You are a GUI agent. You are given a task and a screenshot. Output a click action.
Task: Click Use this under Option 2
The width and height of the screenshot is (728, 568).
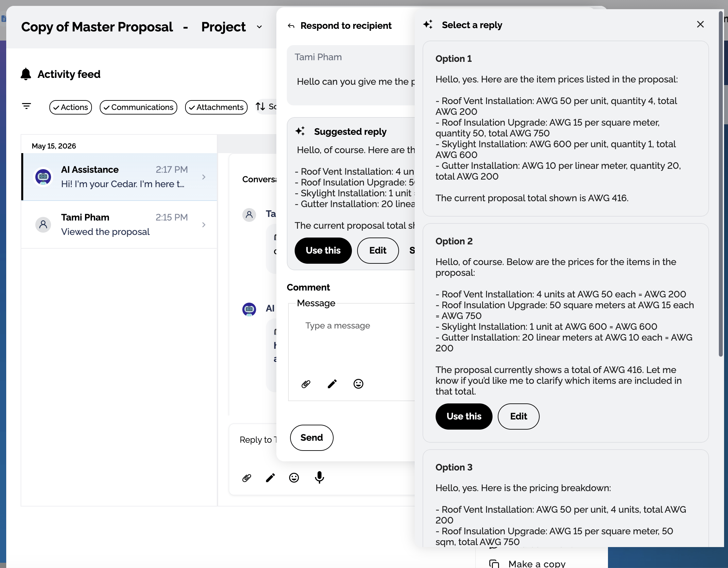pyautogui.click(x=464, y=417)
